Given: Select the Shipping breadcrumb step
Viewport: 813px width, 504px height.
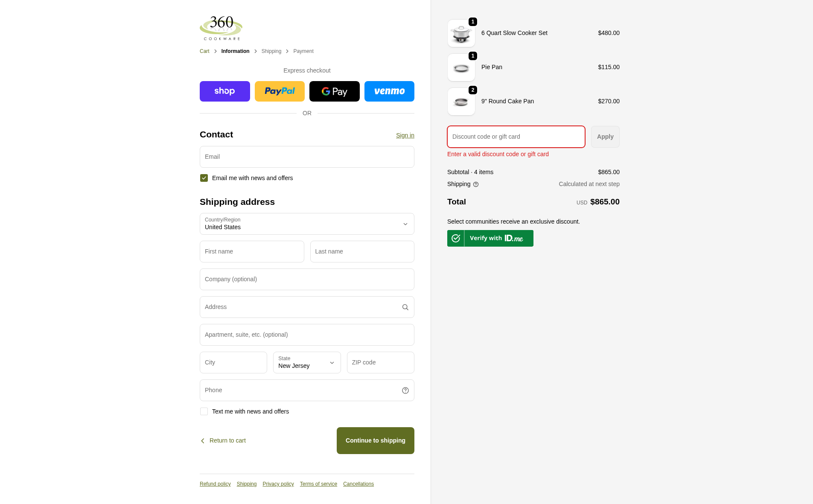Looking at the screenshot, I should [271, 51].
